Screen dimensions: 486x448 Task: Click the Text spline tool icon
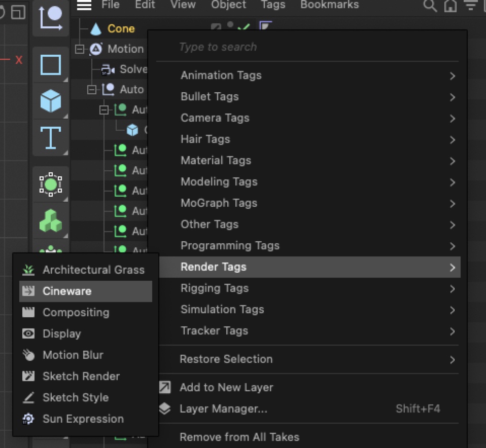pos(50,137)
